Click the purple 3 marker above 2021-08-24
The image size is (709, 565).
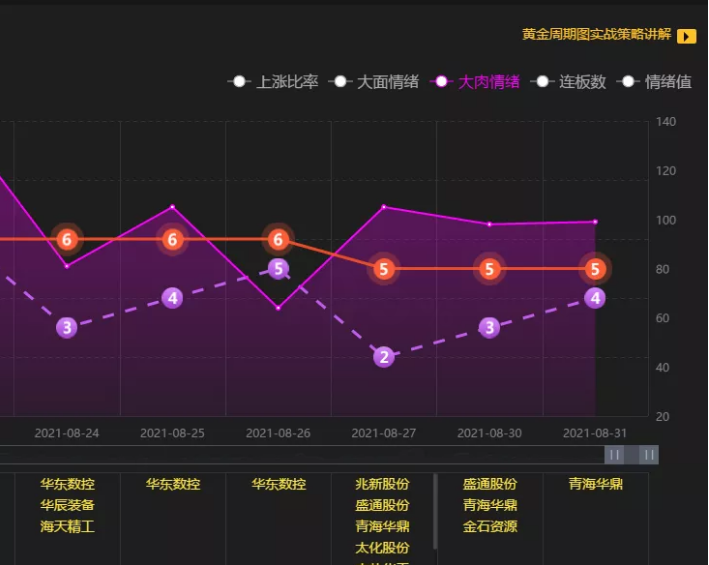(67, 327)
